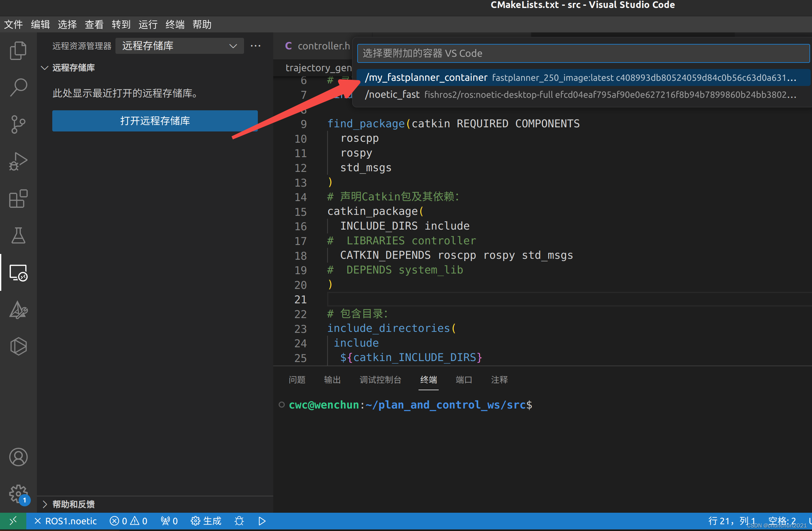Screen dimensions: 812x531
Task: Click the terminal prompt line
Action: (410, 405)
